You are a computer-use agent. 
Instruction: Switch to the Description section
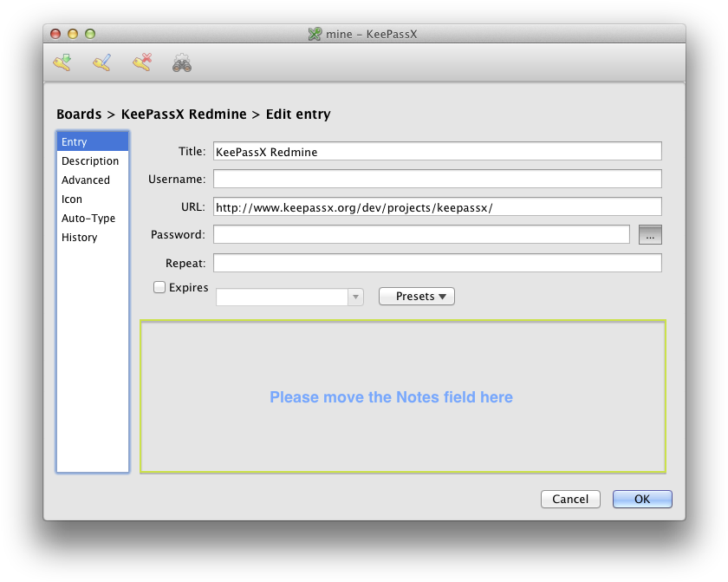point(93,160)
